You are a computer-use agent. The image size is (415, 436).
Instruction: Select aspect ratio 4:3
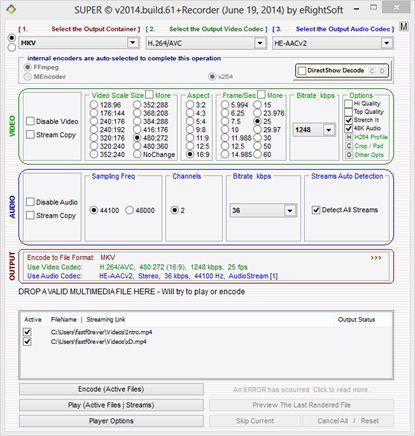[190, 113]
